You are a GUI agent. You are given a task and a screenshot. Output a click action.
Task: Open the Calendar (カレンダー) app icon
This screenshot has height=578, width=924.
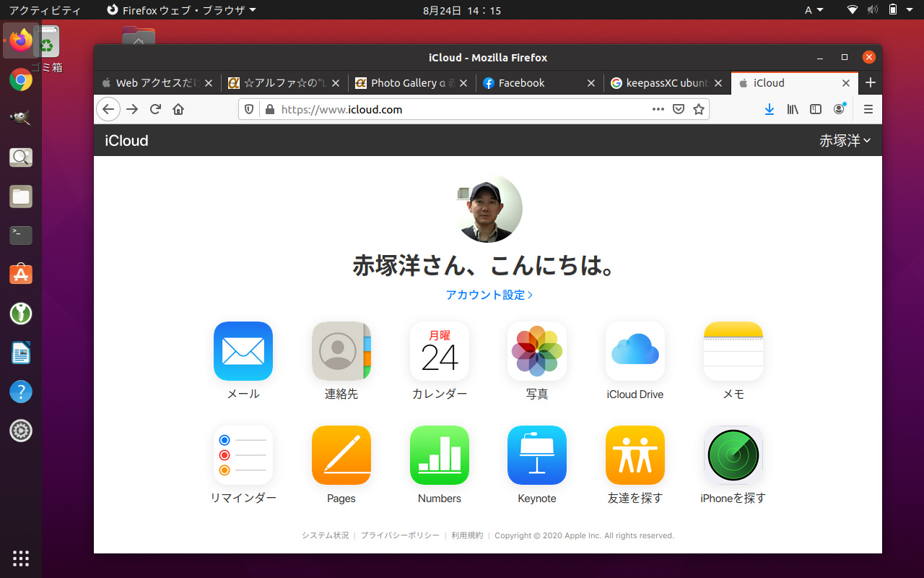(440, 351)
